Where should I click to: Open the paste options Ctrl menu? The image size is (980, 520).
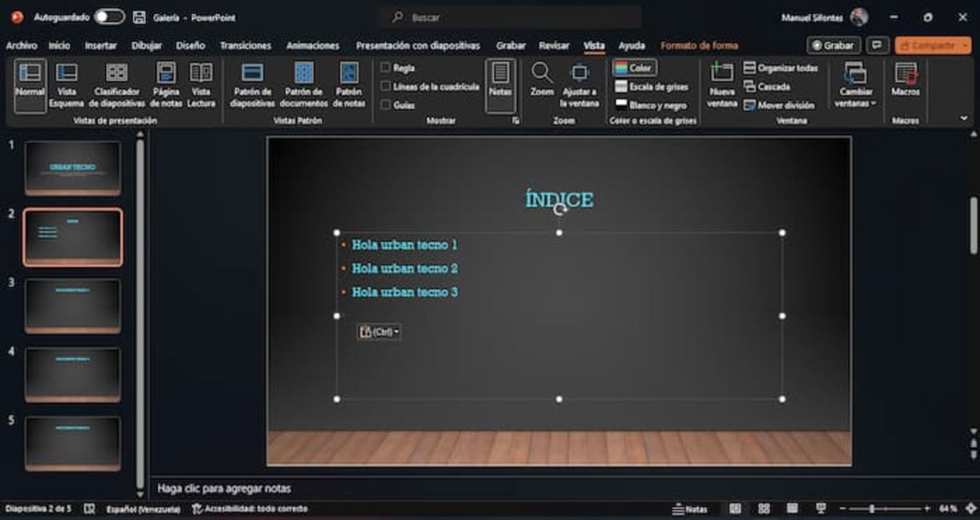click(x=378, y=331)
